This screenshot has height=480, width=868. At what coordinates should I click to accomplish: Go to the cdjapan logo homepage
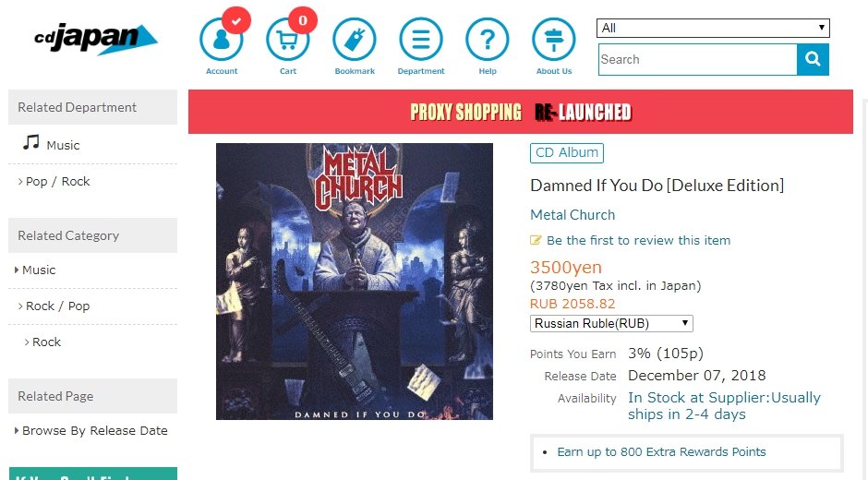[x=96, y=39]
